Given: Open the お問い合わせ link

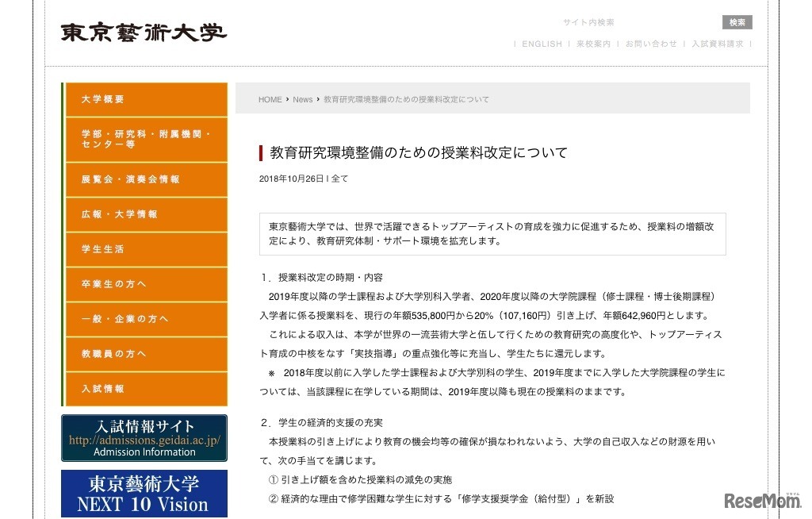Looking at the screenshot, I should [651, 44].
